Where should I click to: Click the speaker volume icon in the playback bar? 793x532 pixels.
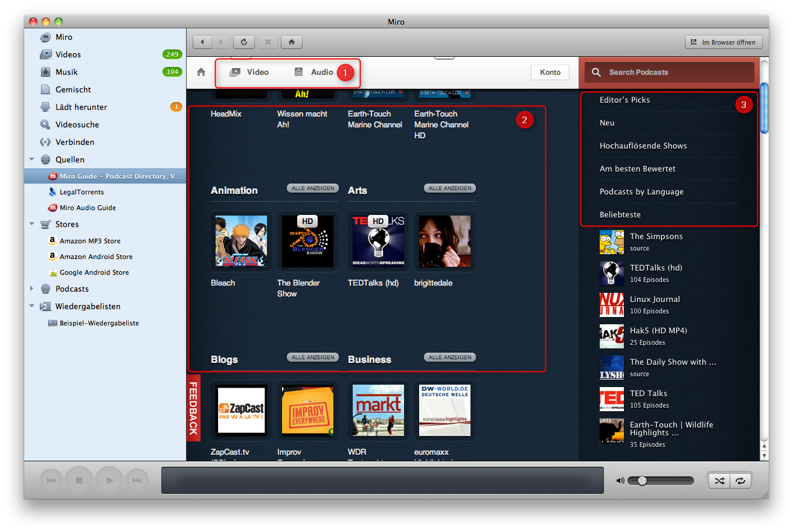tap(620, 480)
